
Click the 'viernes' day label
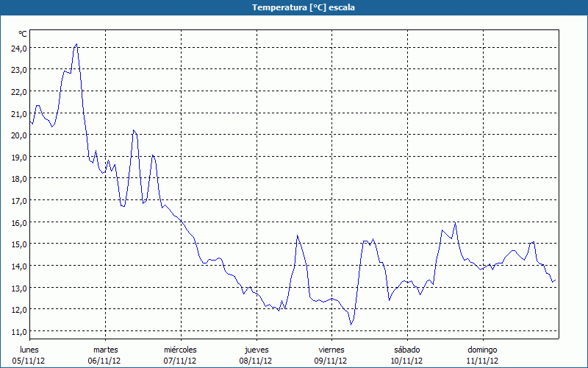click(x=331, y=350)
